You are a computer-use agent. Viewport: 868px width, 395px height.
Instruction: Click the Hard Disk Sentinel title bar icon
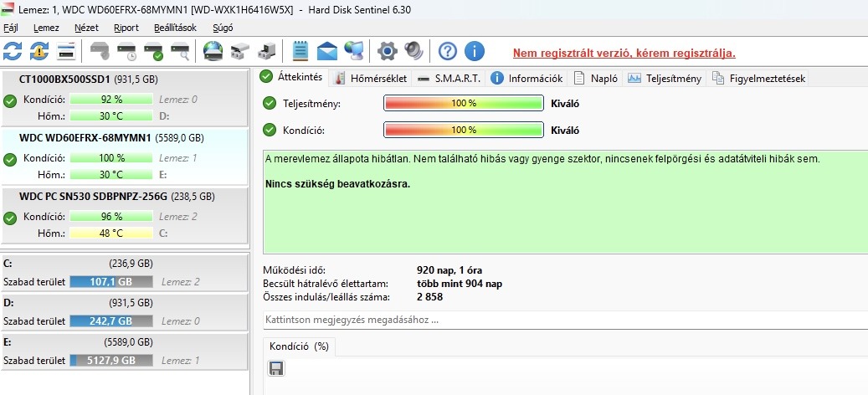point(8,9)
